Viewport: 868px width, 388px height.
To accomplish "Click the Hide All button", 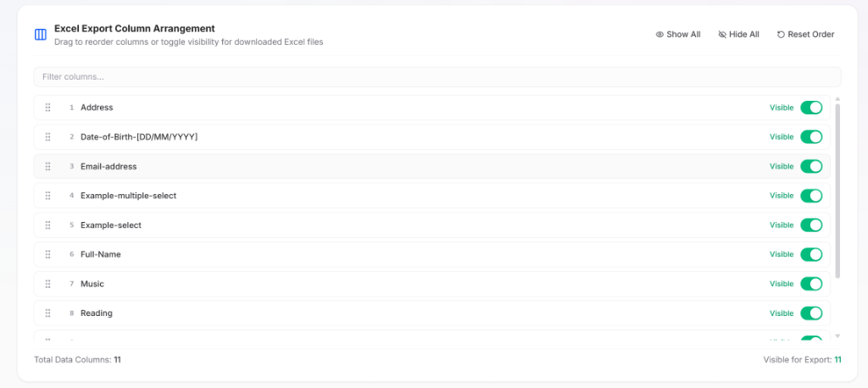I will point(738,35).
